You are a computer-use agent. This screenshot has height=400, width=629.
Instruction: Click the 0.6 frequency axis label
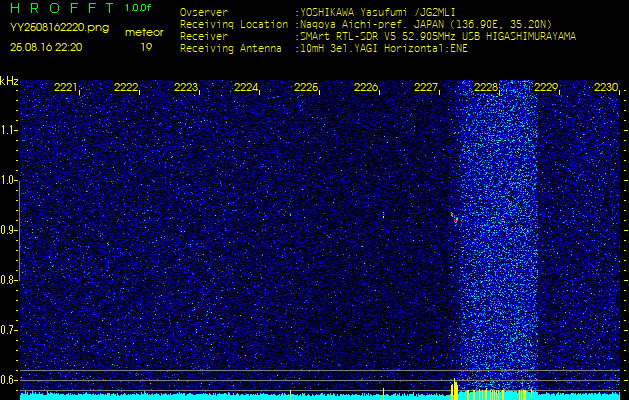(8, 380)
